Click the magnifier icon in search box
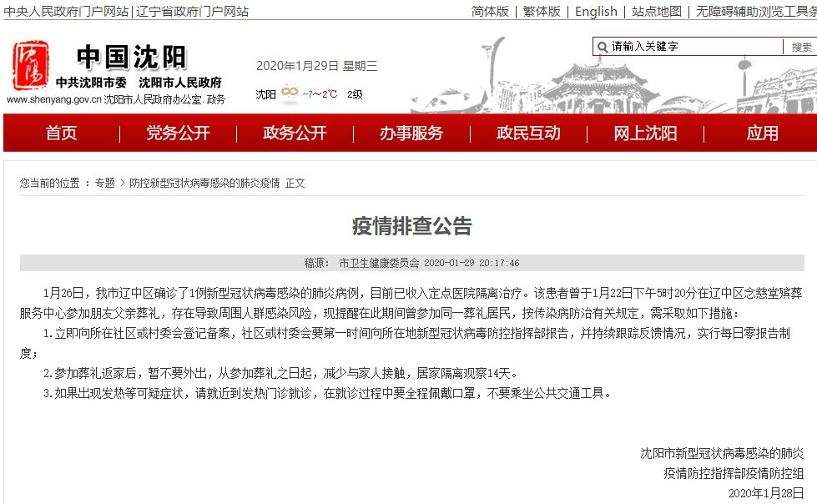Viewport: 817px width, 504px height. coord(603,47)
